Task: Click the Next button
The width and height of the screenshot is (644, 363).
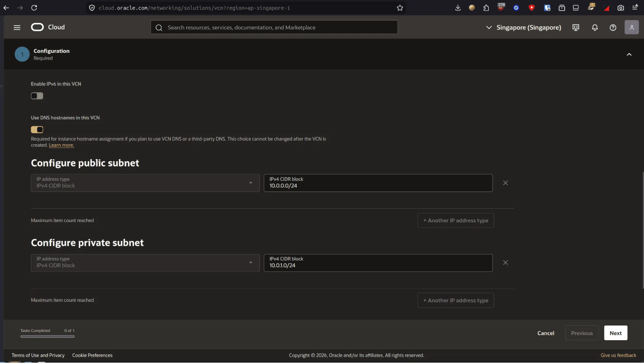Action: click(615, 333)
